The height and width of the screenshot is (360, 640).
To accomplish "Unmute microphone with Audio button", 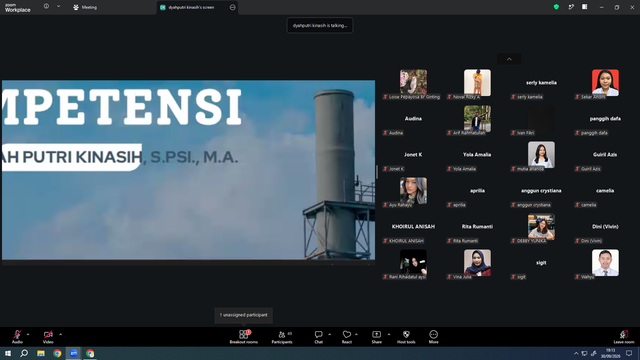I will click(17, 337).
